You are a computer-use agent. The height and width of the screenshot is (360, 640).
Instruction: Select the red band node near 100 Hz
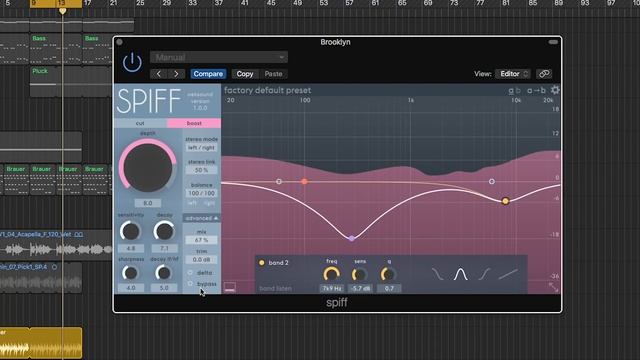click(x=304, y=181)
